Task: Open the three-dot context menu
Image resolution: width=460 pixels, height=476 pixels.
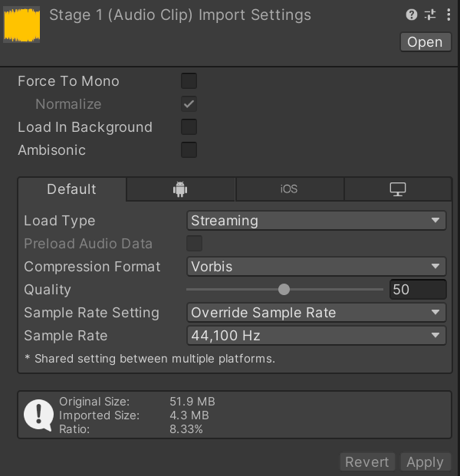Action: click(449, 15)
